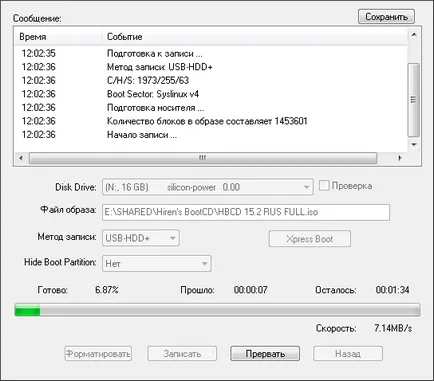Click the elapsed time 00:00:07
Image resolution: width=434 pixels, height=381 pixels.
(x=251, y=290)
